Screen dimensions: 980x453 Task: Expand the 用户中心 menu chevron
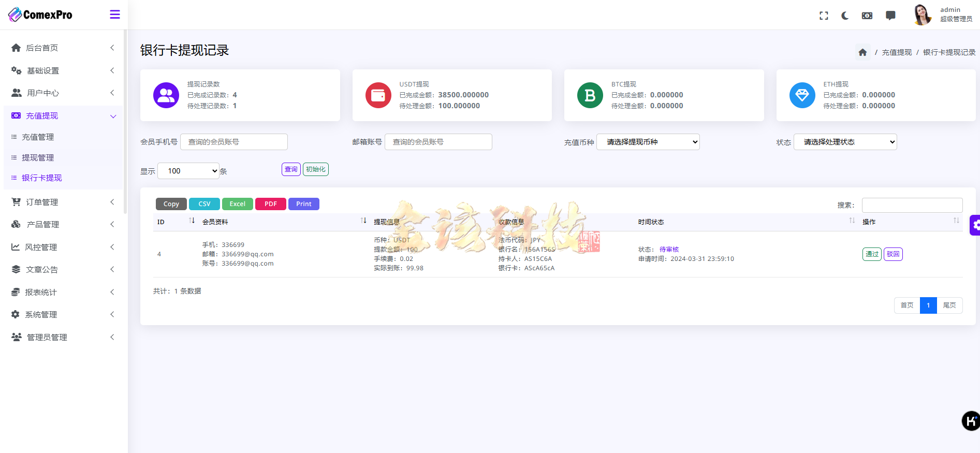112,93
